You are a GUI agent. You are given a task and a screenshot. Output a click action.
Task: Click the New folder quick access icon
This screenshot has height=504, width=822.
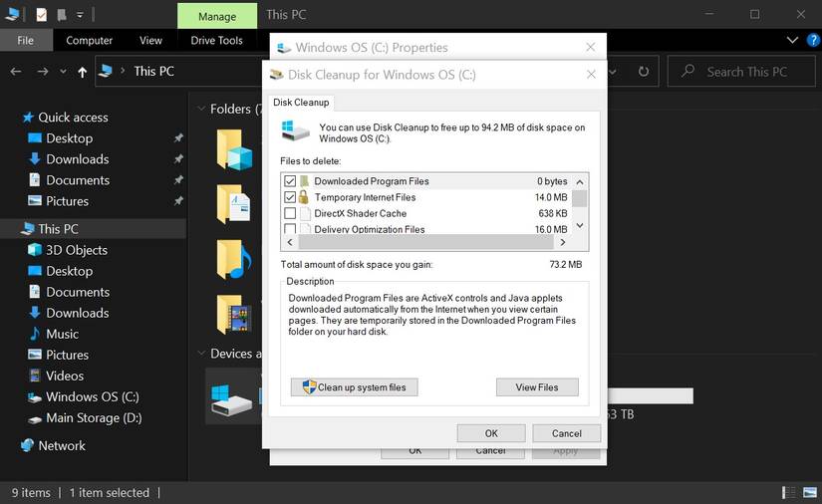click(x=62, y=15)
